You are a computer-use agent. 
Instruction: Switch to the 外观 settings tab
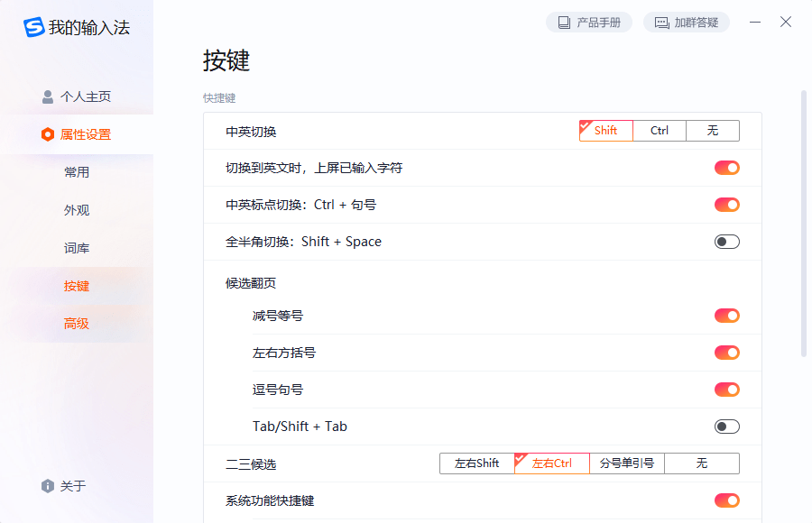coord(78,210)
